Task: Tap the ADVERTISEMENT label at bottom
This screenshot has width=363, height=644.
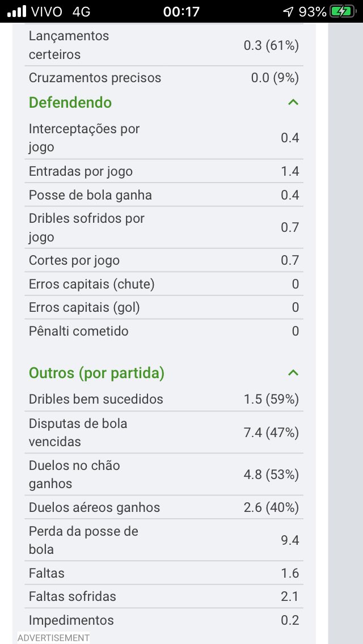Action: pyautogui.click(x=53, y=638)
